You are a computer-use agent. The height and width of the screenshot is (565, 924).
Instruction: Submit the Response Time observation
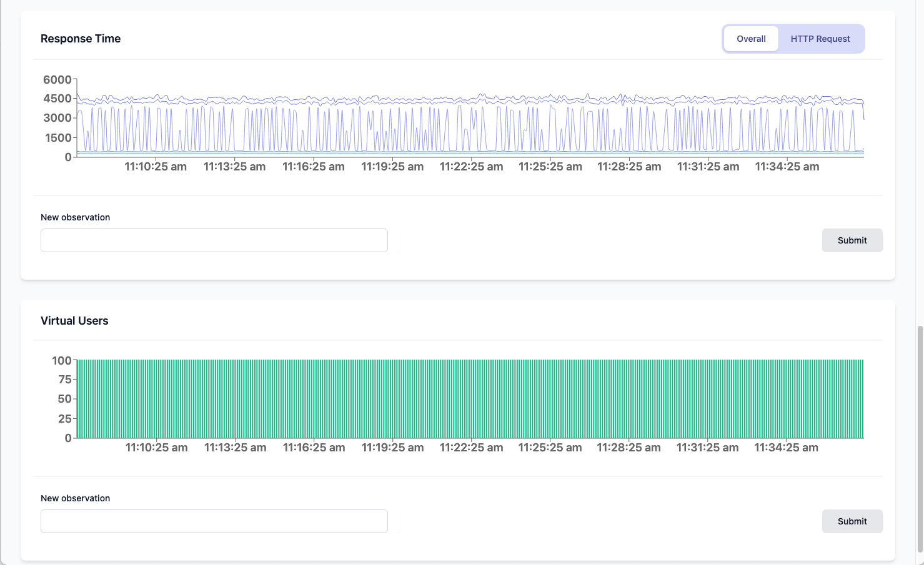(x=852, y=240)
